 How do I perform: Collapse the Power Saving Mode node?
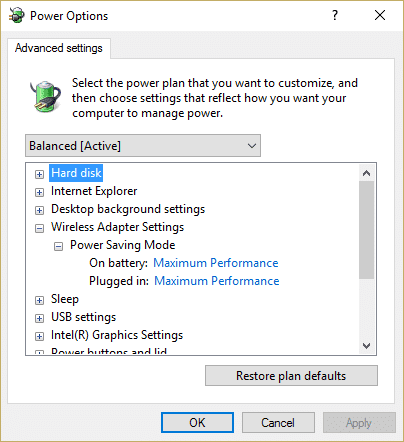58,246
